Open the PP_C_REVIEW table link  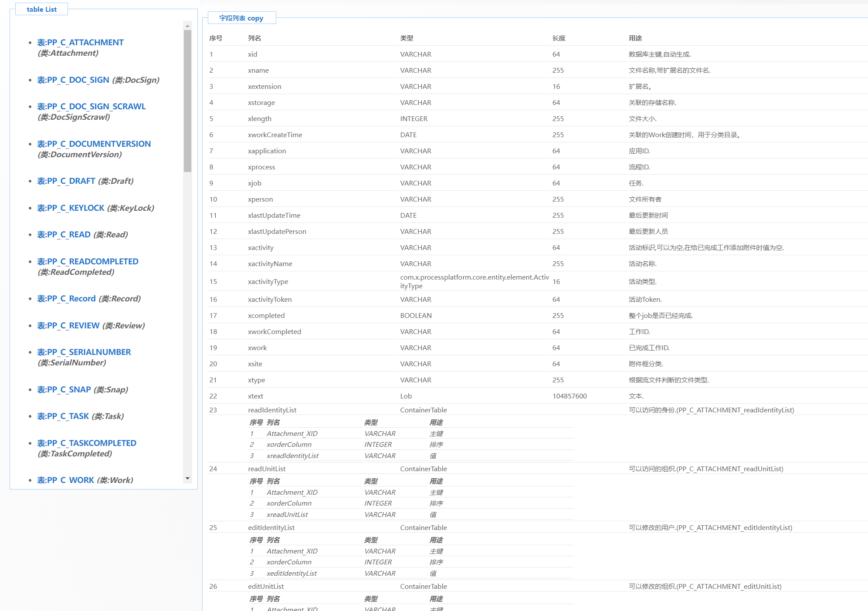pos(68,326)
